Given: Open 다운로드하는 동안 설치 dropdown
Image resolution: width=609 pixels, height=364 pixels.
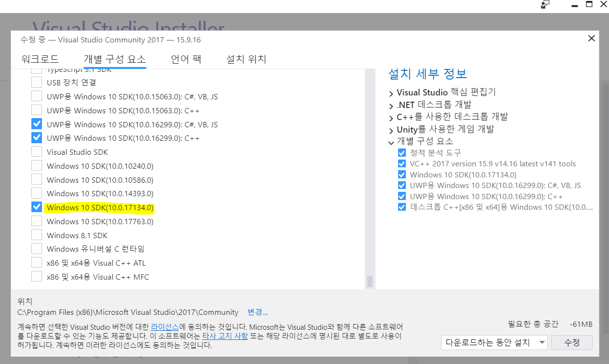Looking at the screenshot, I should click(494, 342).
